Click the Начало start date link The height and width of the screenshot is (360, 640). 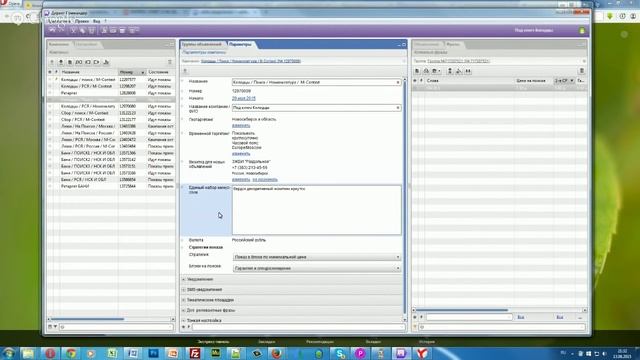click(x=244, y=98)
